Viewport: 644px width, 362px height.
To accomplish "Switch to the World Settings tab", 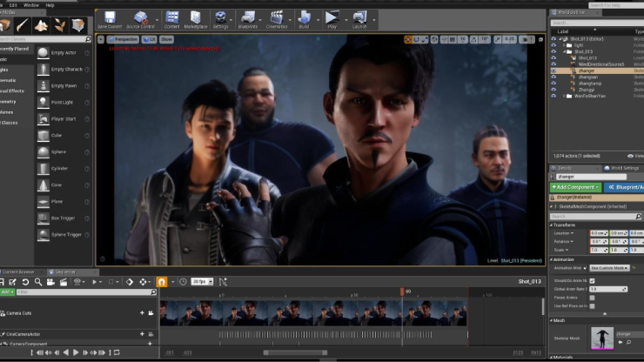I will (x=623, y=168).
